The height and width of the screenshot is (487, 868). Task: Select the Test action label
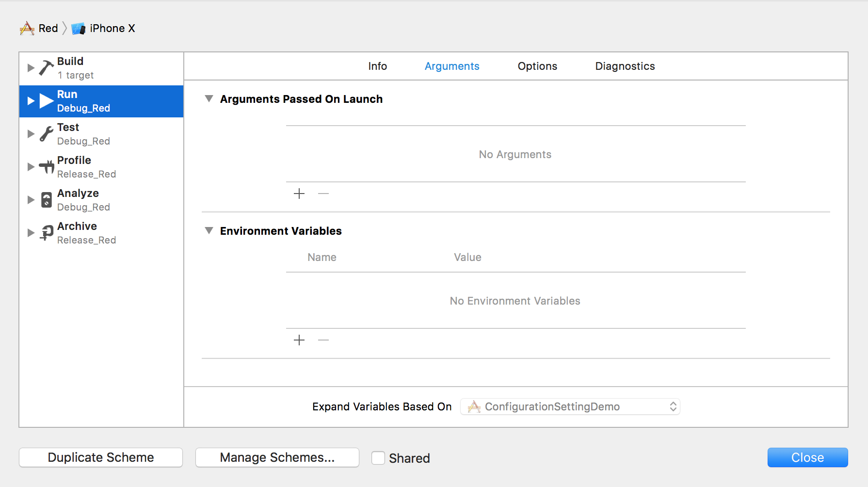tap(68, 127)
